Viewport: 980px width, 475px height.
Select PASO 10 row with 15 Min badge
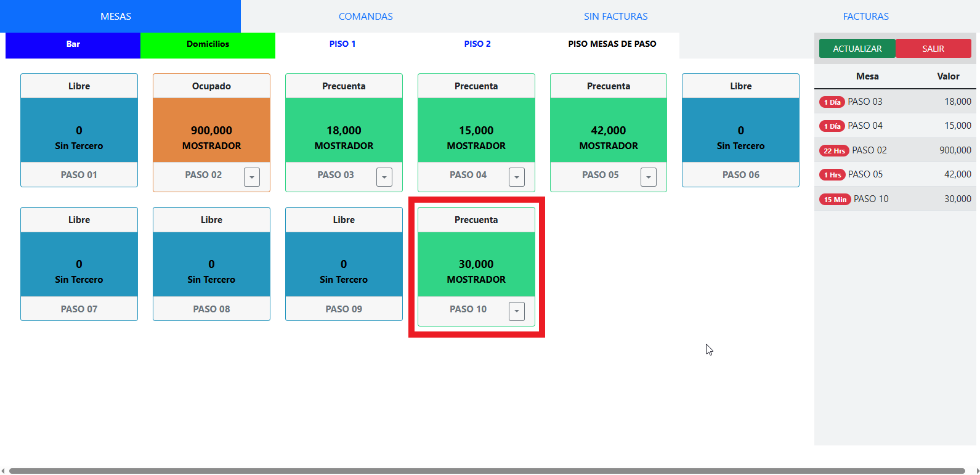click(895, 199)
